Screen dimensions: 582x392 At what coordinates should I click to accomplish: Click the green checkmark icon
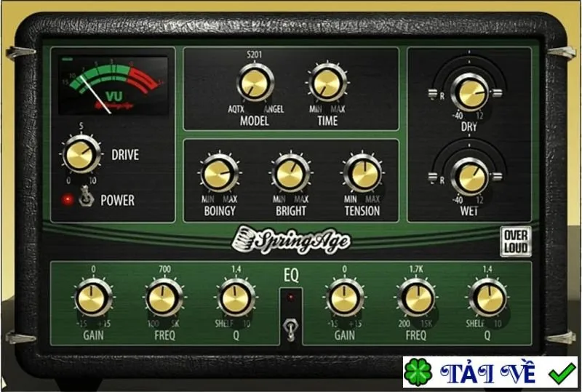pyautogui.click(x=562, y=373)
